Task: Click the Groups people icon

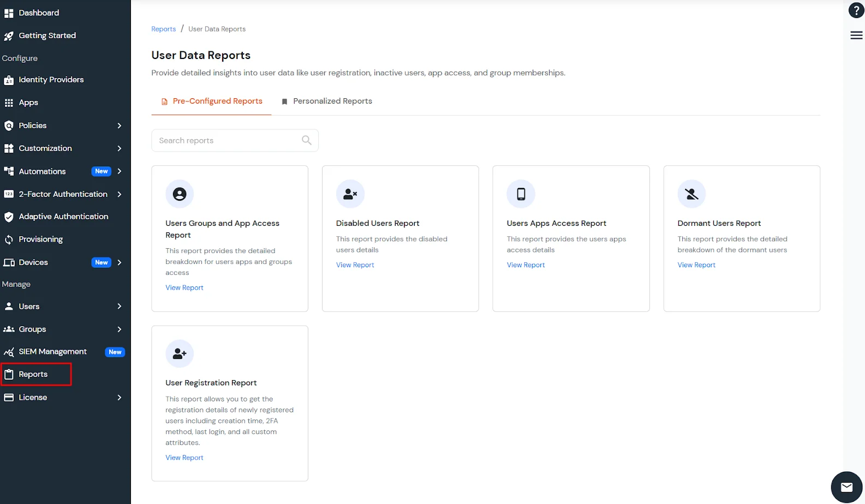Action: [x=9, y=329]
